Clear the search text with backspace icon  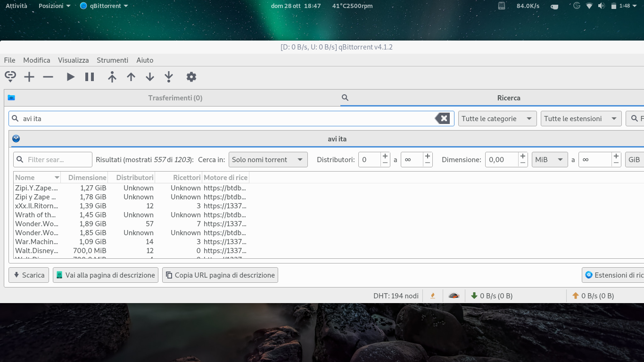pos(442,119)
